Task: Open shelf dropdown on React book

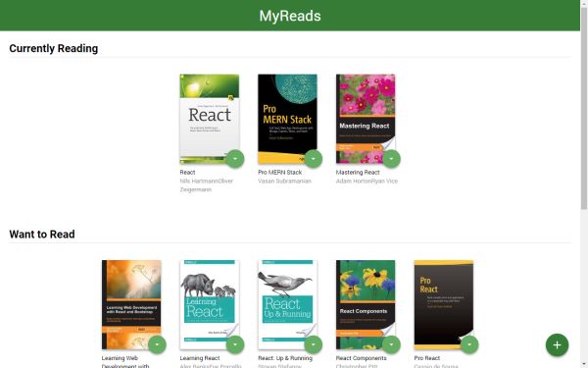Action: [x=235, y=159]
